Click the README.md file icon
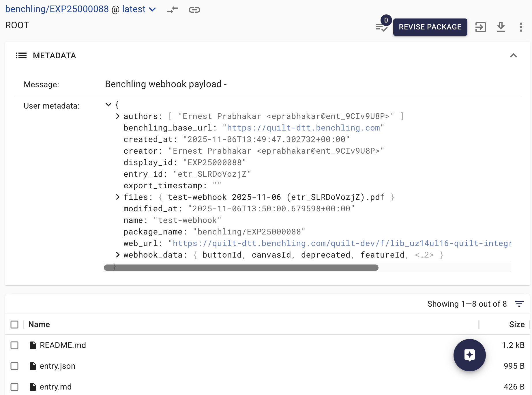The image size is (532, 395). click(33, 345)
